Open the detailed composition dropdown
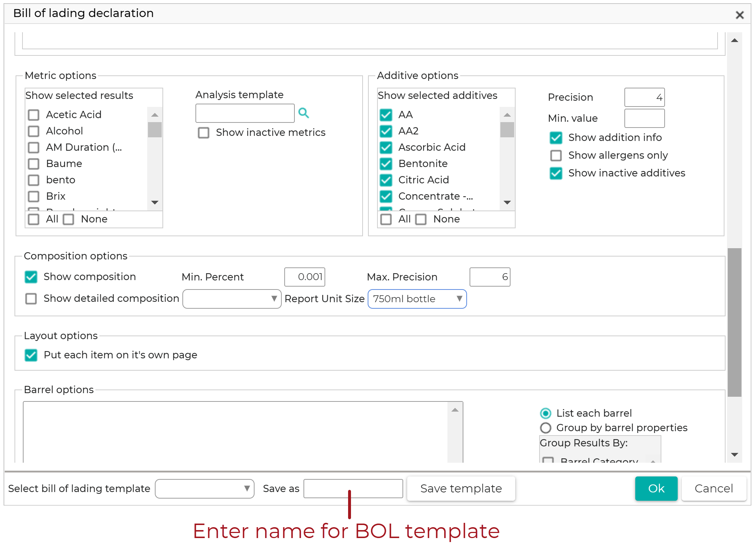Screen dimensions: 756x554 (232, 299)
